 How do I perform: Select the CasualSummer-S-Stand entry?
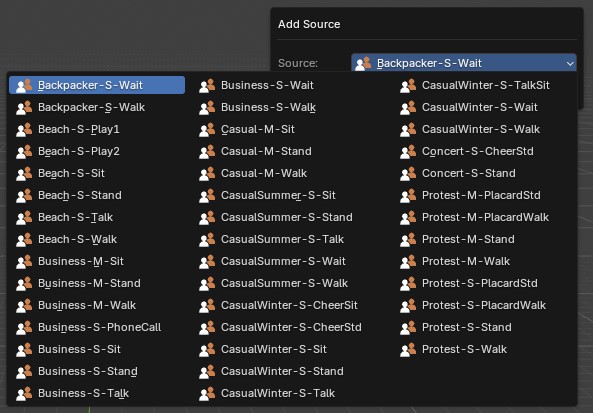(x=289, y=217)
